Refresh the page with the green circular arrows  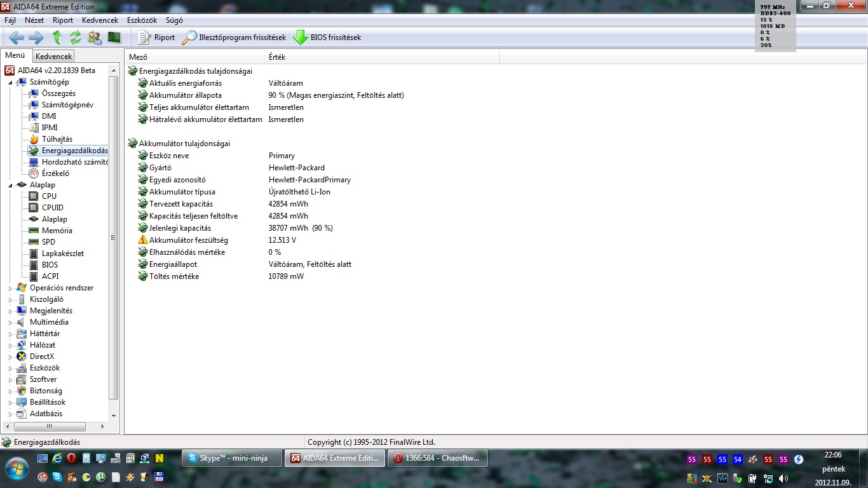76,37
